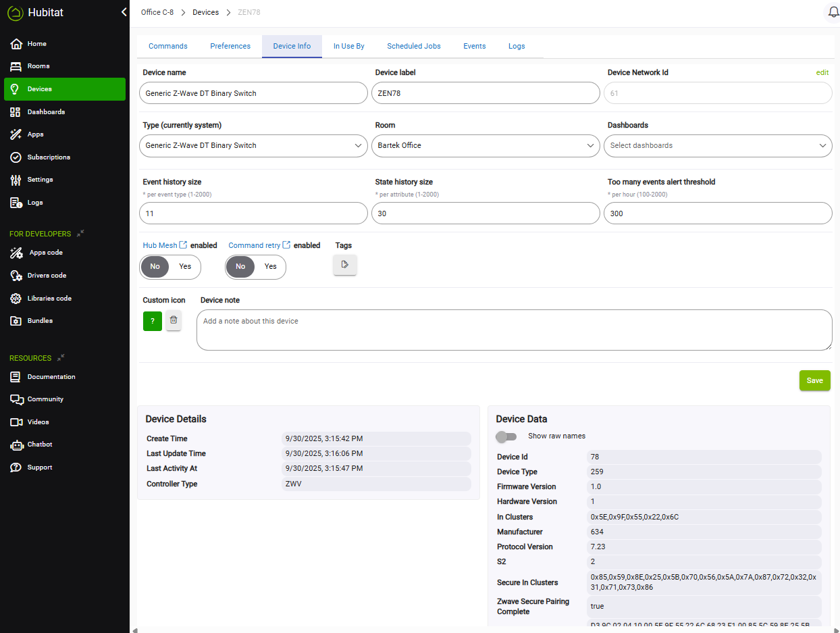Switch to the Scheduled Jobs tab
This screenshot has height=633, width=840.
[413, 46]
